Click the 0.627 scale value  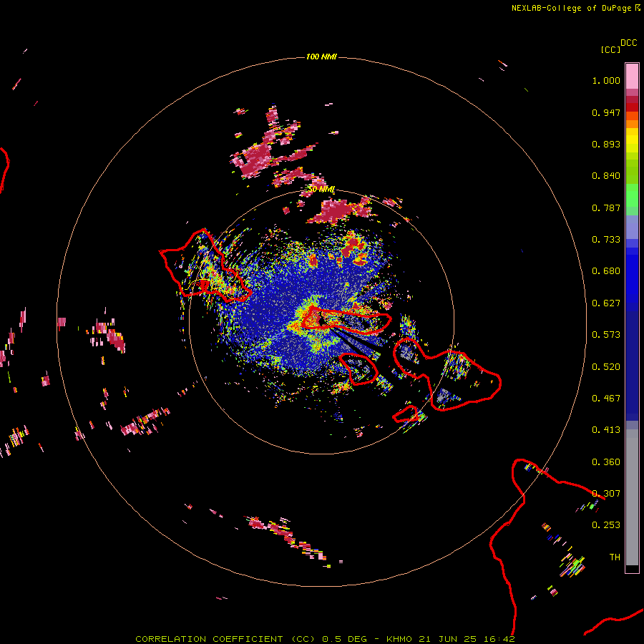(606, 303)
